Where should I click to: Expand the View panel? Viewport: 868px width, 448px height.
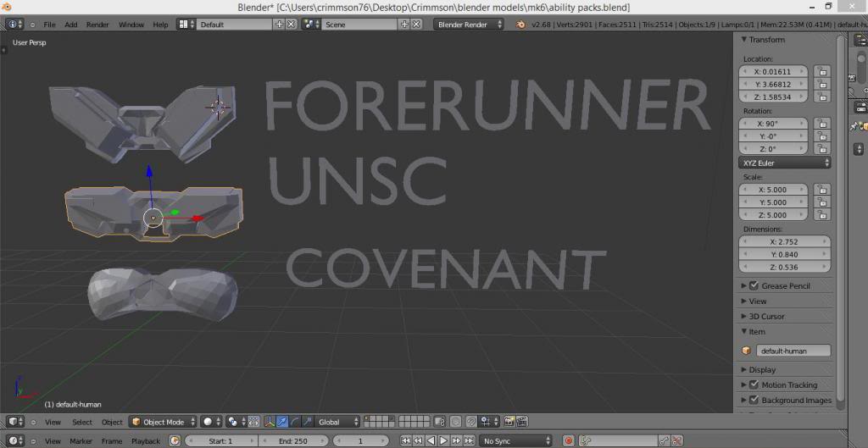pos(743,301)
